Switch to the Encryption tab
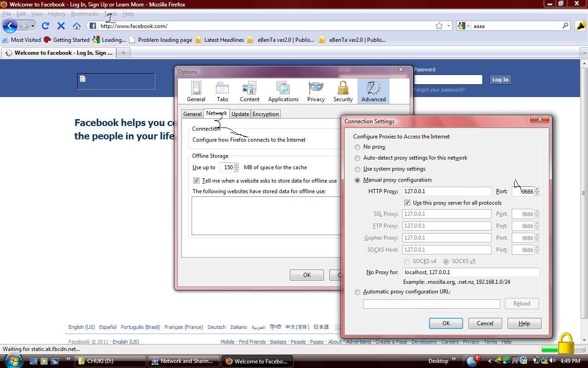The height and width of the screenshot is (368, 588). 266,114
